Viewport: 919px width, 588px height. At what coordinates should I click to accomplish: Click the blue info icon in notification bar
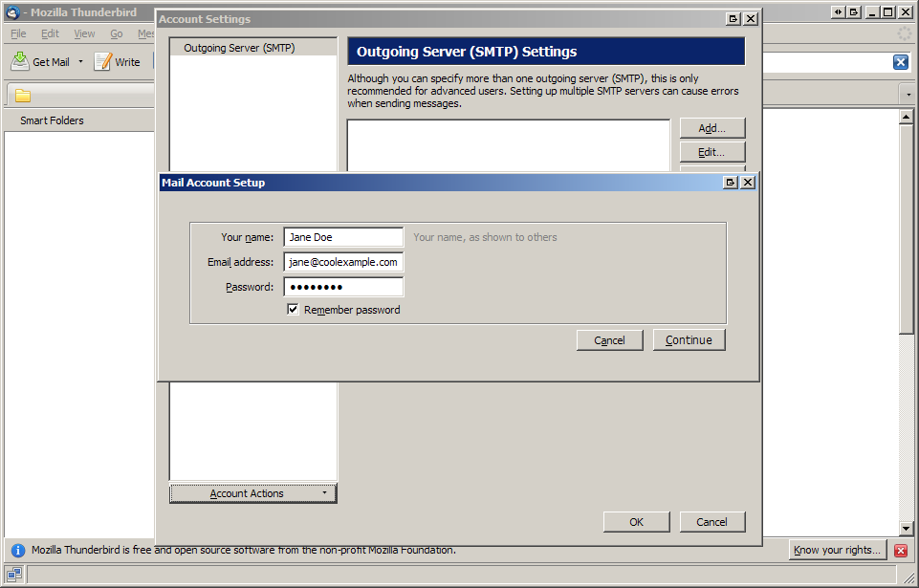tap(18, 551)
